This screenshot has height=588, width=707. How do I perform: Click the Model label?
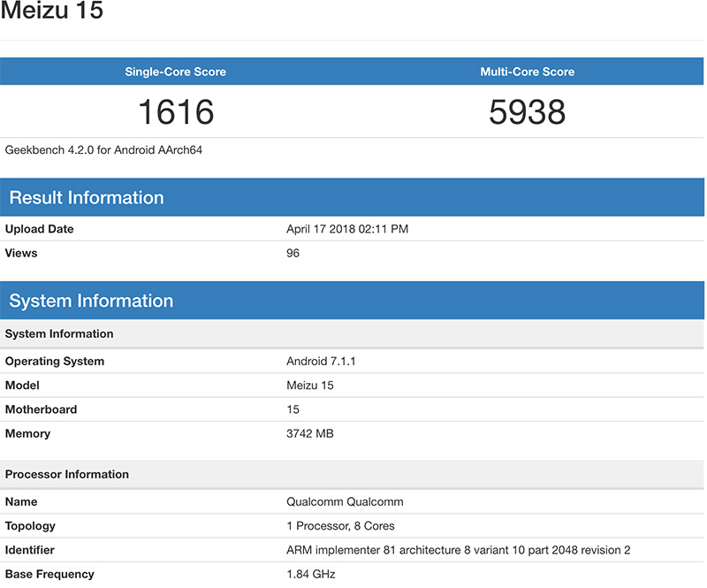22,385
